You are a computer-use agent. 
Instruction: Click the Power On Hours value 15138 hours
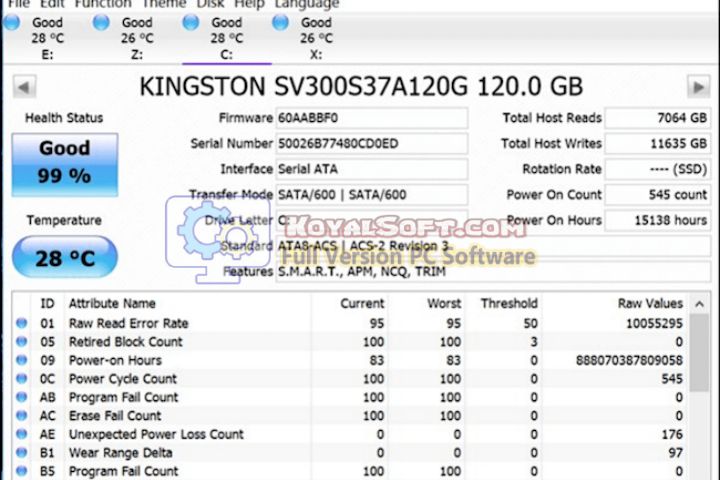click(x=658, y=220)
